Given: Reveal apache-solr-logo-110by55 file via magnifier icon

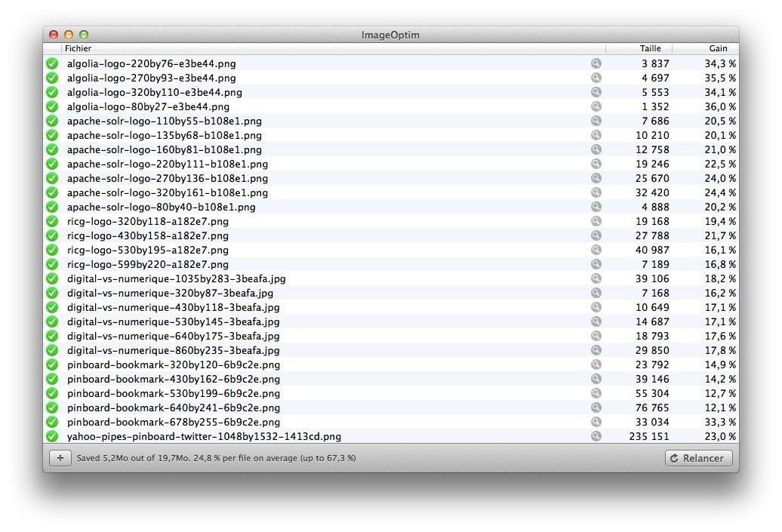Looking at the screenshot, I should tap(596, 121).
